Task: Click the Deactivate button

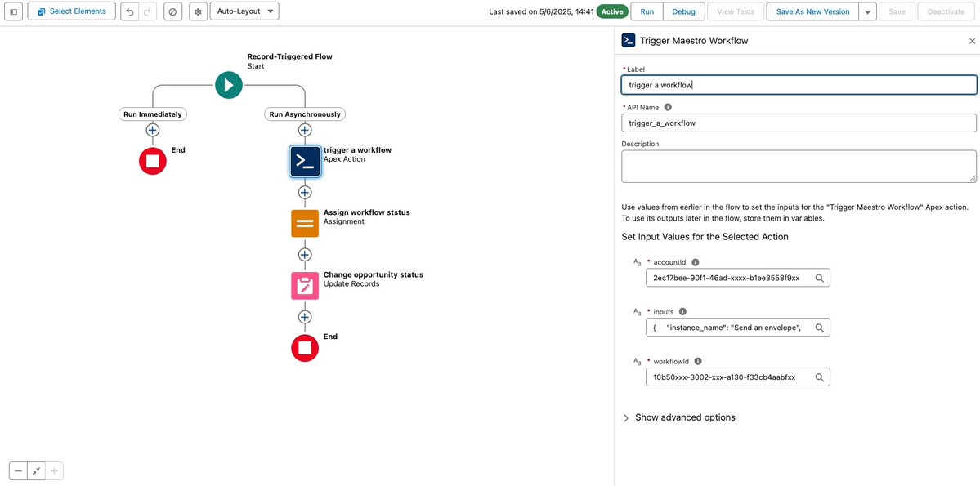Action: 946,12
